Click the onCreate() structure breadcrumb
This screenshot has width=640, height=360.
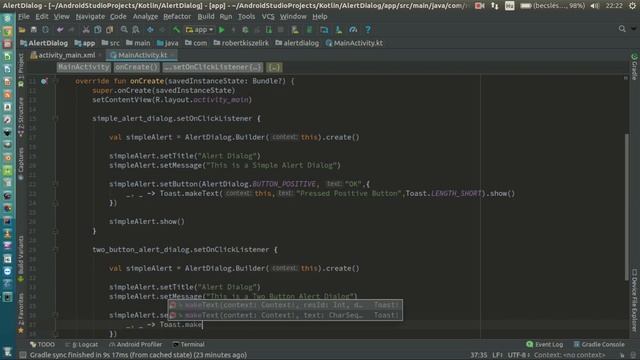[x=136, y=67]
